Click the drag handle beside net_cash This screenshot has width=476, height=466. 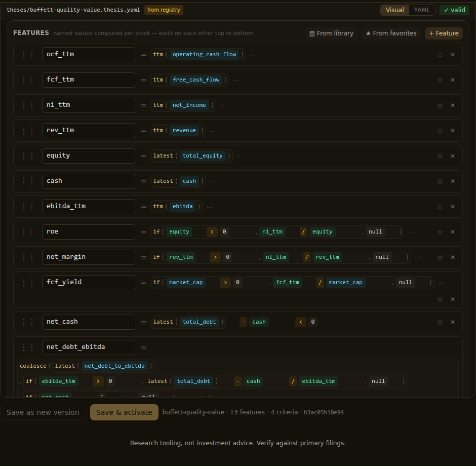28,322
